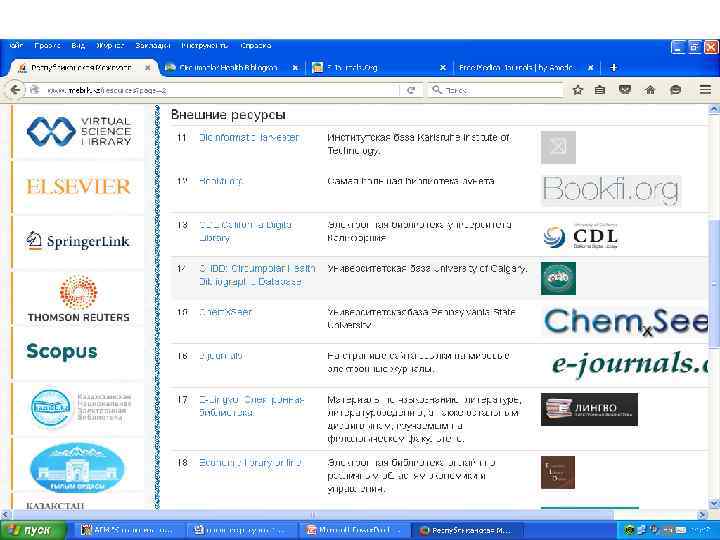Viewport: 720px width, 540px height.
Task: Open the Thomson Reuters logo link
Action: click(79, 298)
